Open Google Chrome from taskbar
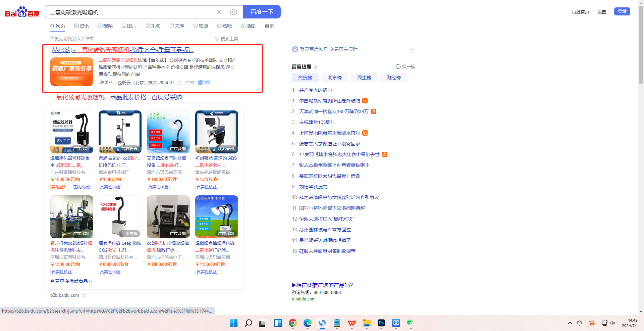 pos(293,323)
